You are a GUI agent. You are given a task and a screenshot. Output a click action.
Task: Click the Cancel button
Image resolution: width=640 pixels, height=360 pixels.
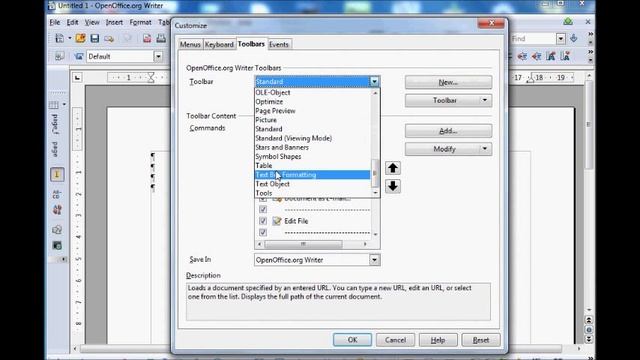click(x=395, y=340)
